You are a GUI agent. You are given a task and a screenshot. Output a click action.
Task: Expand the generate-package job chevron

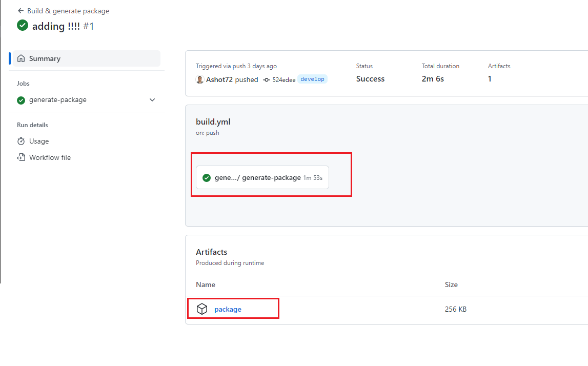pos(152,100)
